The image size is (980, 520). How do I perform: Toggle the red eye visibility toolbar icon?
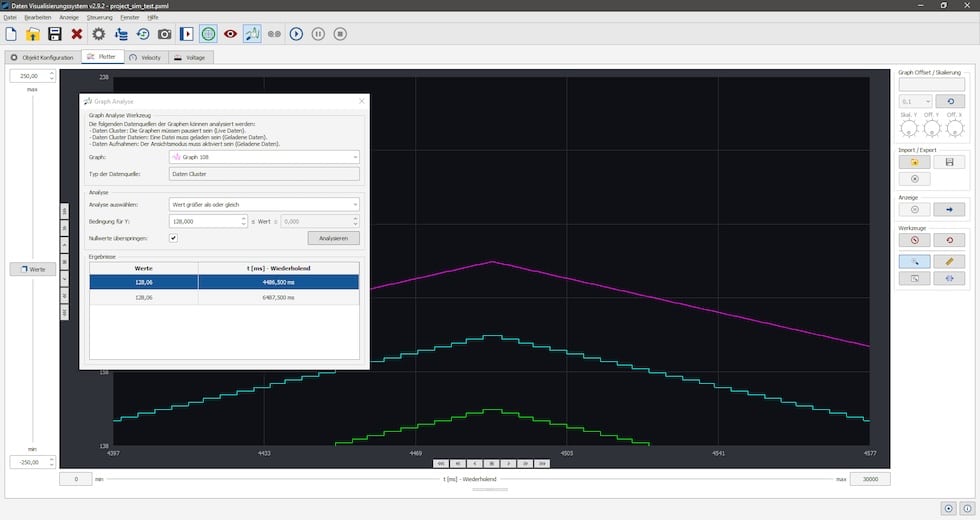[230, 34]
